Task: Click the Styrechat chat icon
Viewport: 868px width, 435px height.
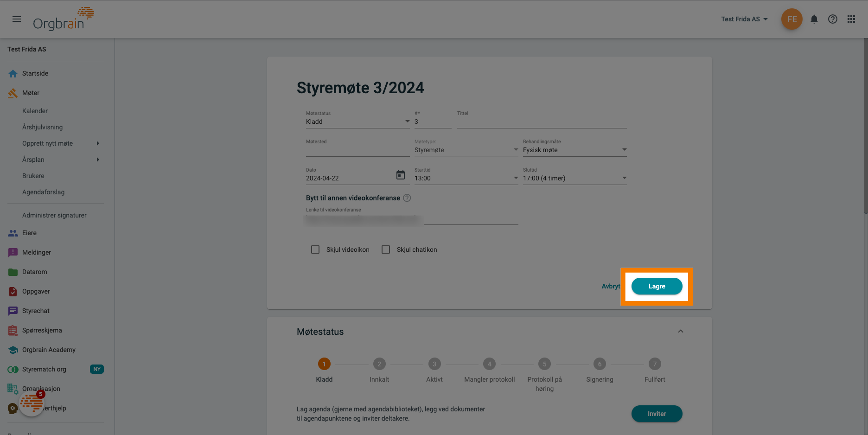Action: click(13, 311)
